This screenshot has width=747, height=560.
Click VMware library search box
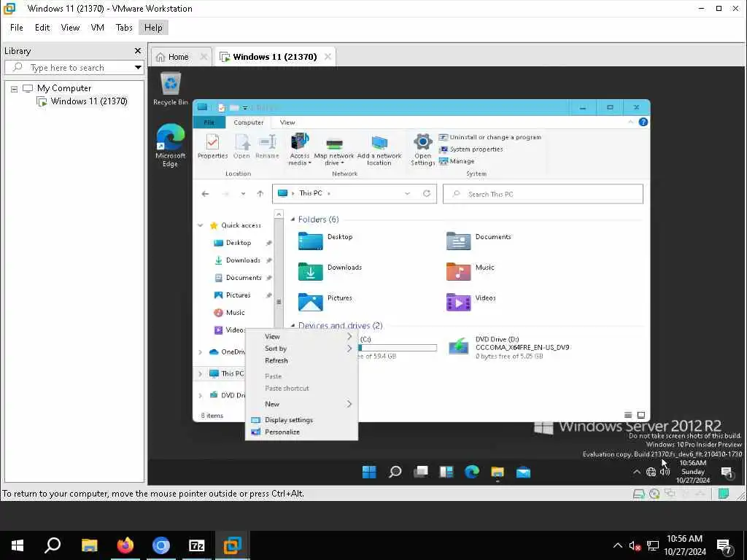point(74,67)
